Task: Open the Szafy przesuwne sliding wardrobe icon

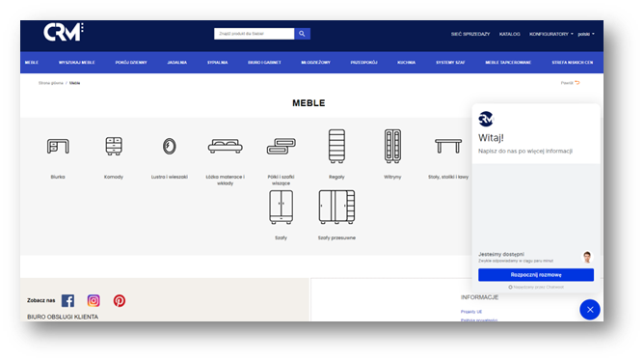Action: coord(336,207)
